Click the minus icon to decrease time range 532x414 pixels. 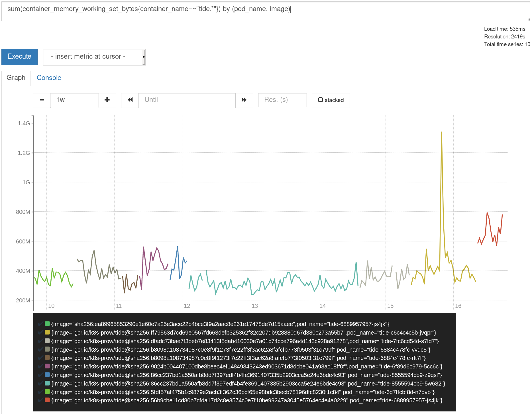42,100
